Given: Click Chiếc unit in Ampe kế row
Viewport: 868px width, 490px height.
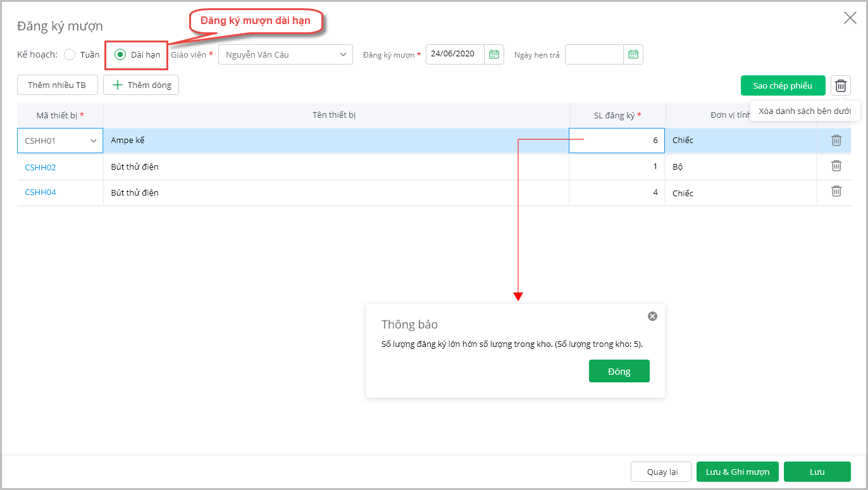Looking at the screenshot, I should tap(683, 141).
